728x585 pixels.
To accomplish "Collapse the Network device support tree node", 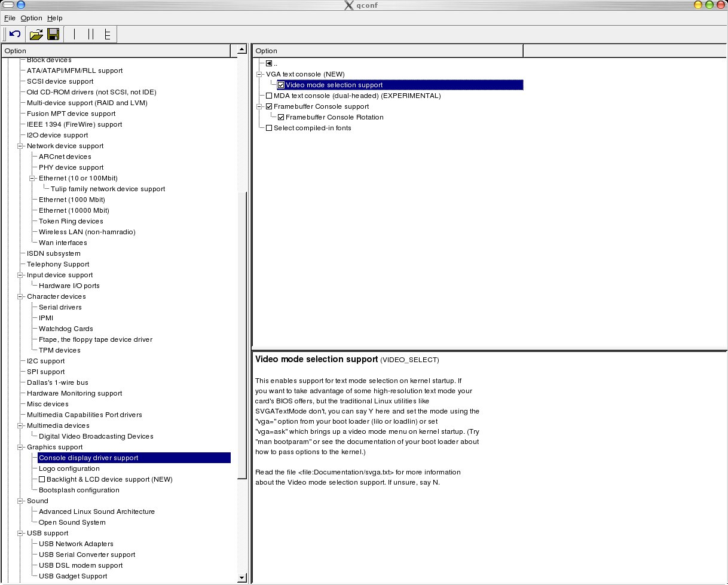I will click(20, 146).
